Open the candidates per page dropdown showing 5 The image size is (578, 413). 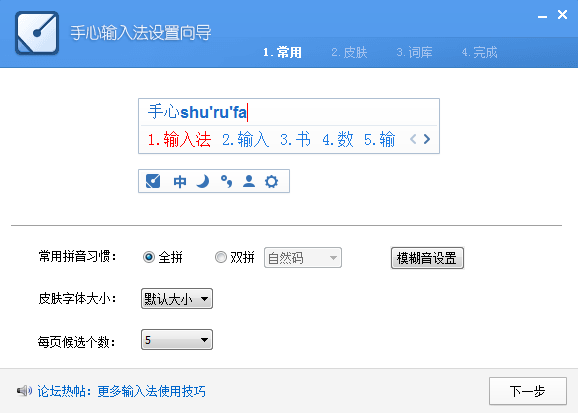tap(177, 340)
